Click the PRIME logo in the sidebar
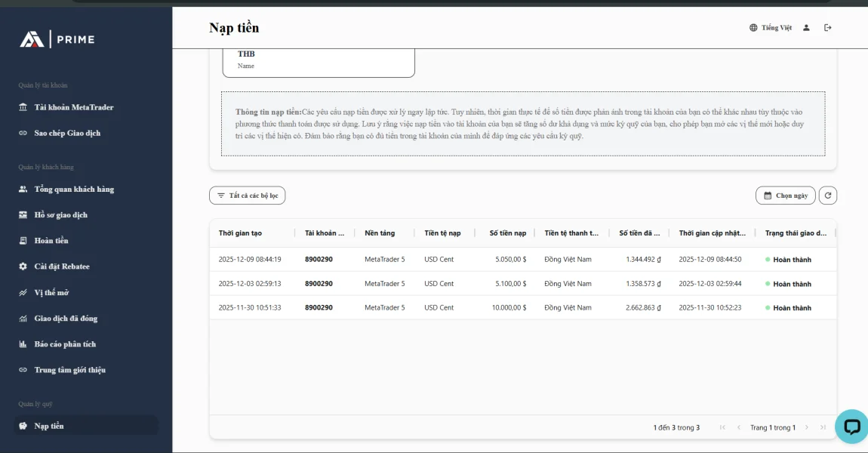868x453 pixels. point(57,39)
